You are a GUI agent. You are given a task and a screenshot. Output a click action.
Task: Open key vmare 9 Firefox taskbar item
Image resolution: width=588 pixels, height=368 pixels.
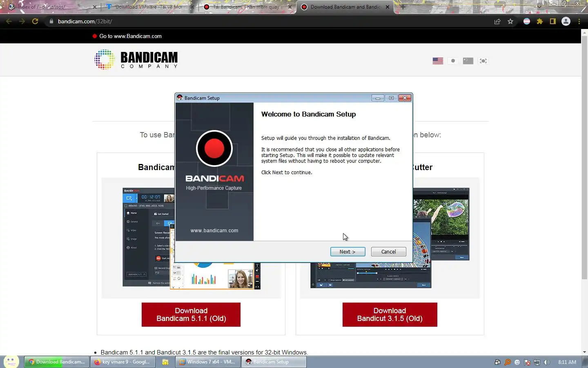click(x=122, y=362)
